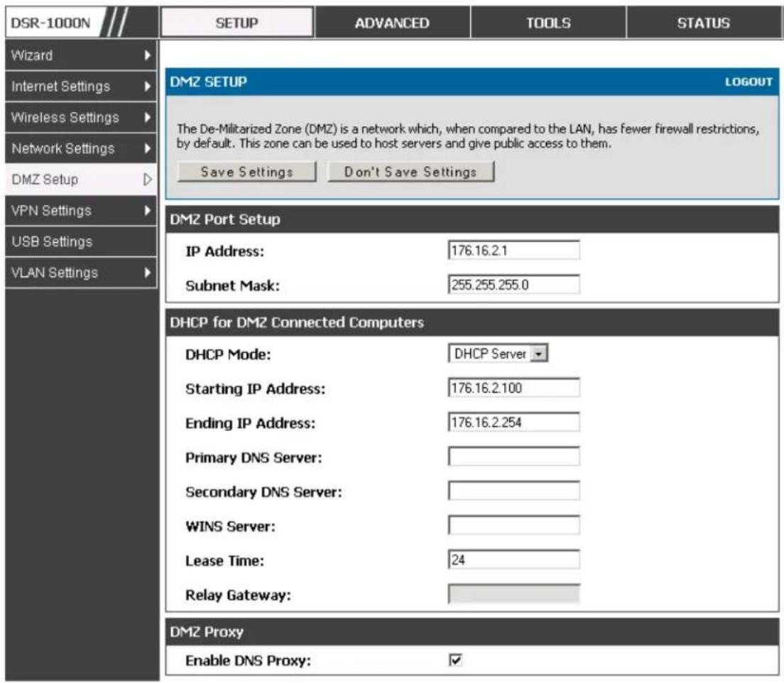
Task: Select Network Settings in sidebar
Action: [x=81, y=148]
